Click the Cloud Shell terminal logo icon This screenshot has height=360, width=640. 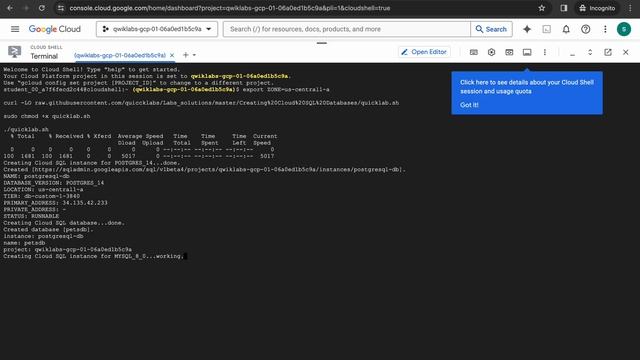pyautogui.click(x=14, y=52)
